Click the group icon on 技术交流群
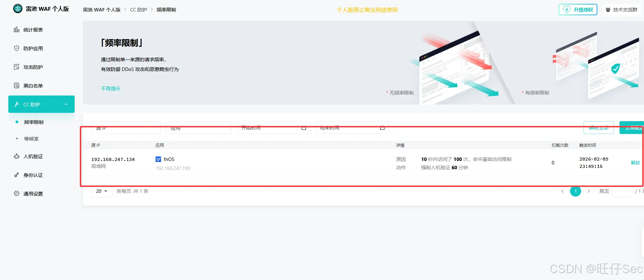Image resolution: width=644 pixels, height=280 pixels. (x=608, y=10)
